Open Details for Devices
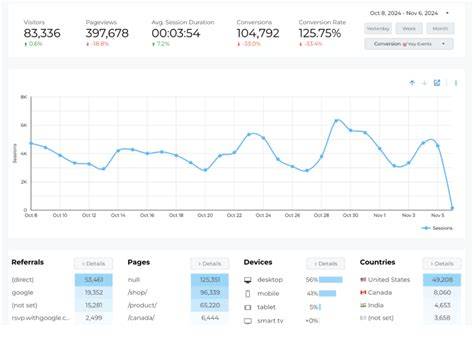Viewport: 474px width, 363px height. pyautogui.click(x=326, y=264)
